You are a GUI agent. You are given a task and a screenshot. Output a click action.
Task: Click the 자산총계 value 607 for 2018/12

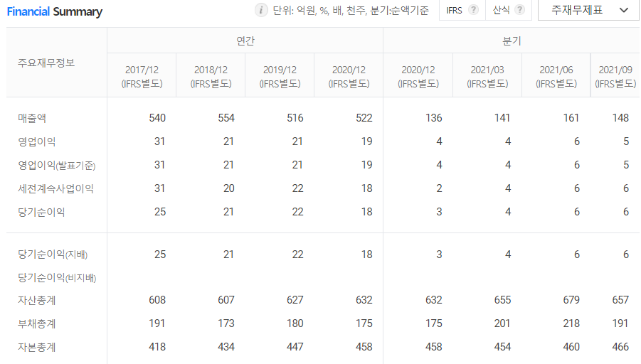pos(226,300)
